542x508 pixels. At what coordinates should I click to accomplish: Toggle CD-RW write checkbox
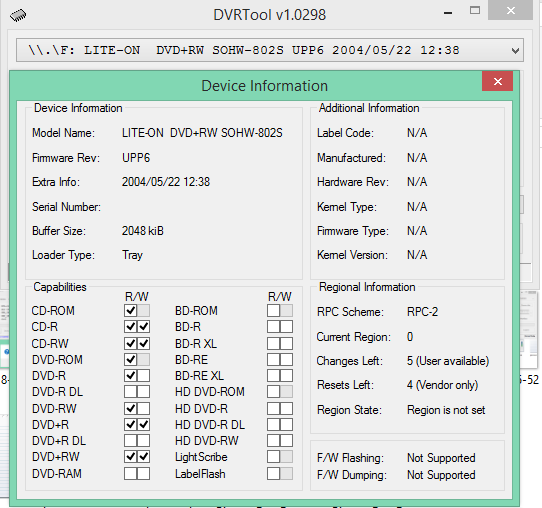tap(143, 343)
